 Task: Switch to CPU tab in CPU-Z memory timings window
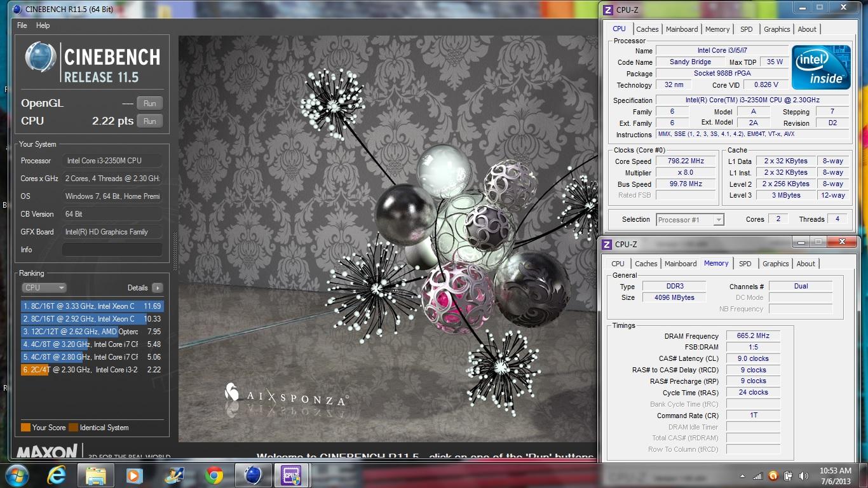(618, 264)
